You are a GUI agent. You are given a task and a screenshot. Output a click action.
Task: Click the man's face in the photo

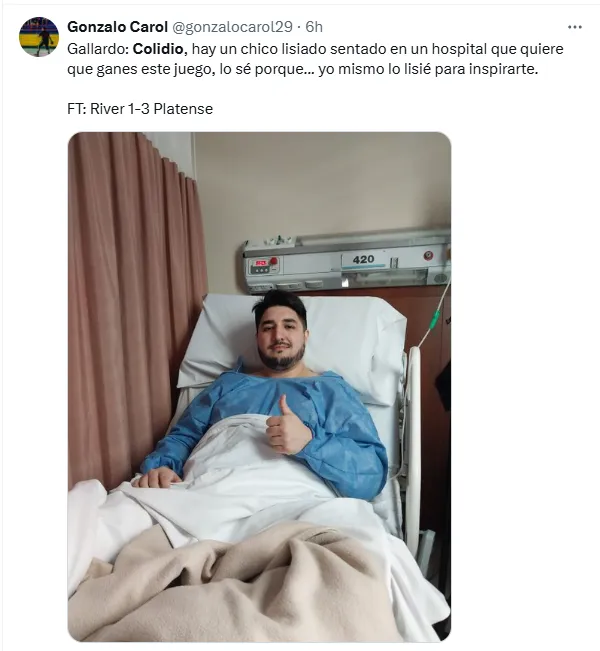click(x=280, y=336)
